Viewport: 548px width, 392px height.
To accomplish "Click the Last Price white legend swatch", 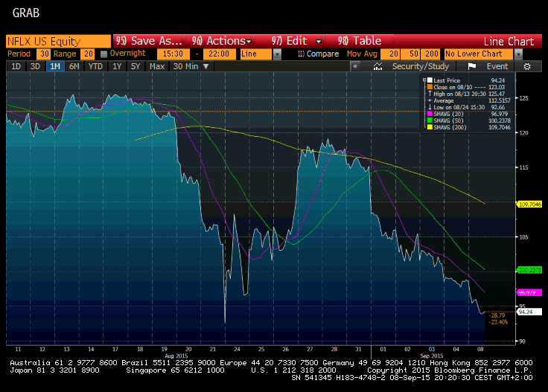I will coord(430,80).
